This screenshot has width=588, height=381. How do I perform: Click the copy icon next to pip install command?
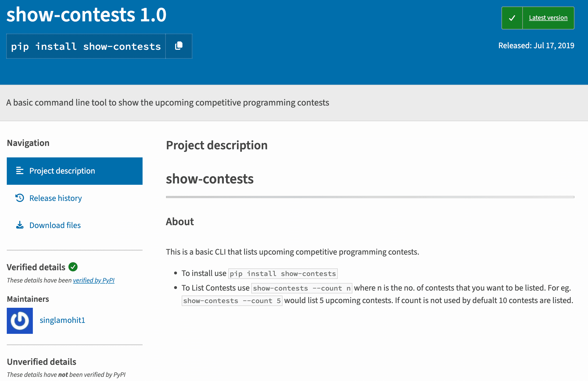point(179,46)
